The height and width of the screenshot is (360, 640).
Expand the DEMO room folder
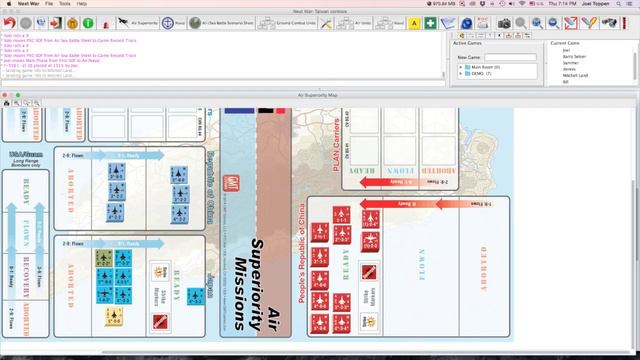point(461,73)
